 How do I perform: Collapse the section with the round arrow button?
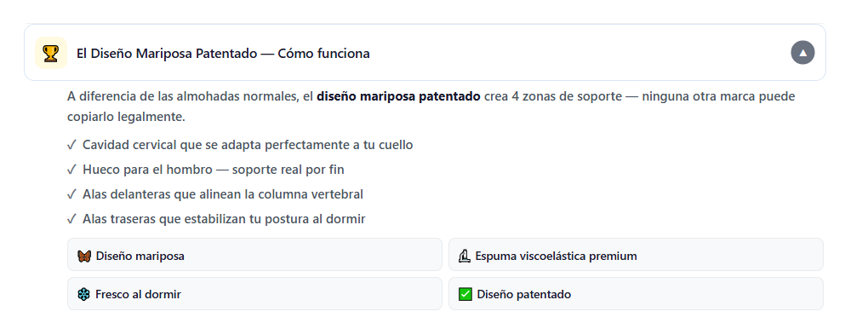coord(802,53)
